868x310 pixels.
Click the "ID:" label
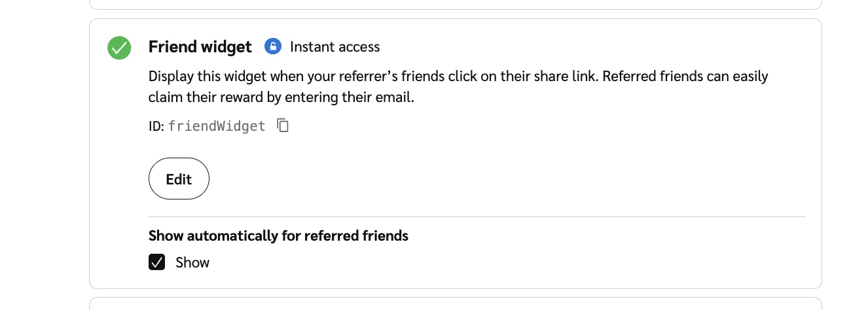(x=156, y=126)
